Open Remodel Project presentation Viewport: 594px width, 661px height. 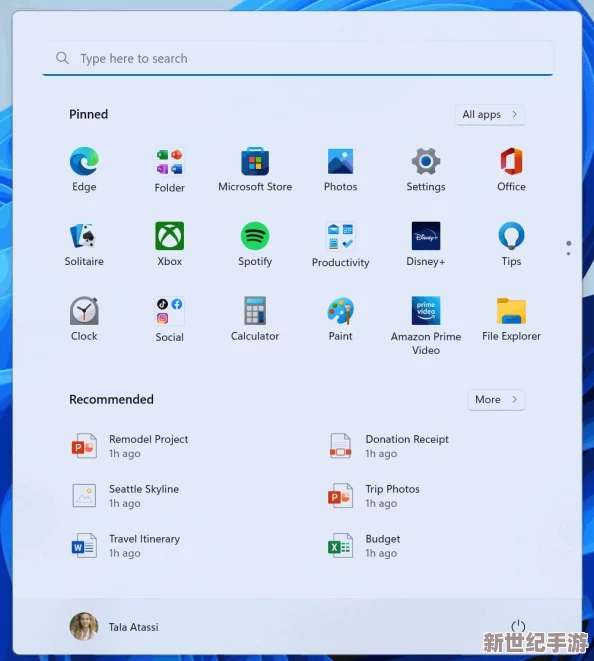coord(130,446)
